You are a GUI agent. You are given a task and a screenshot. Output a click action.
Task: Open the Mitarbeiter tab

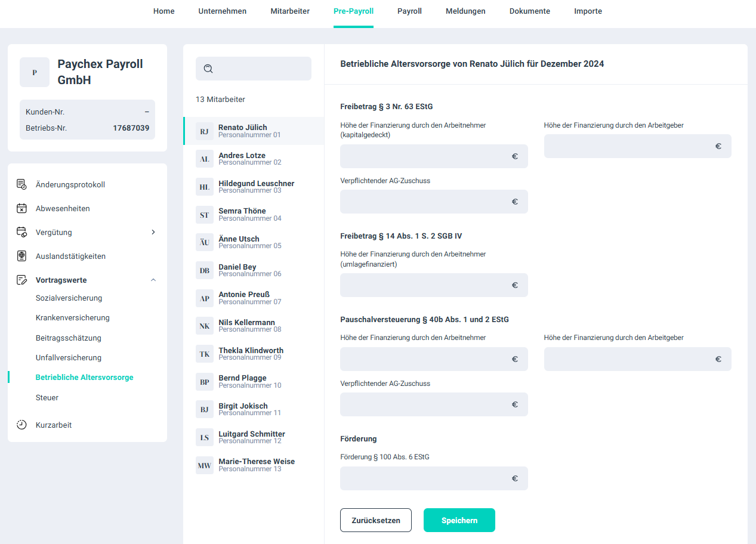(290, 11)
